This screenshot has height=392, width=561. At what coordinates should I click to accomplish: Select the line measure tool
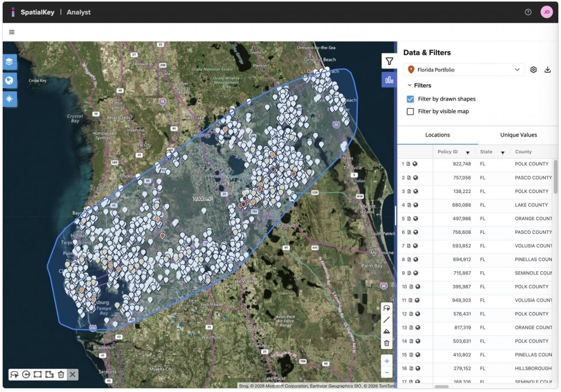point(387,320)
